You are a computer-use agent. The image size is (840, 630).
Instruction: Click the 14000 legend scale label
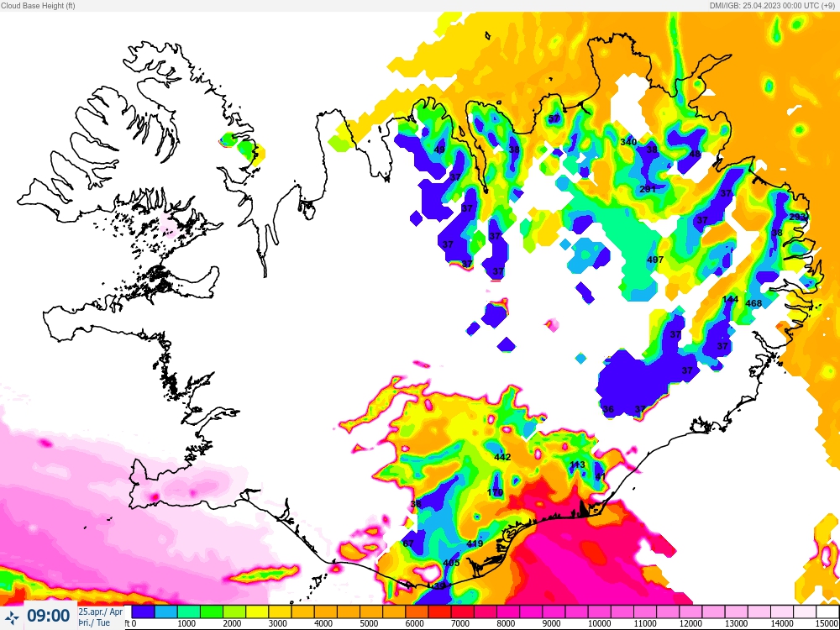pyautogui.click(x=781, y=624)
